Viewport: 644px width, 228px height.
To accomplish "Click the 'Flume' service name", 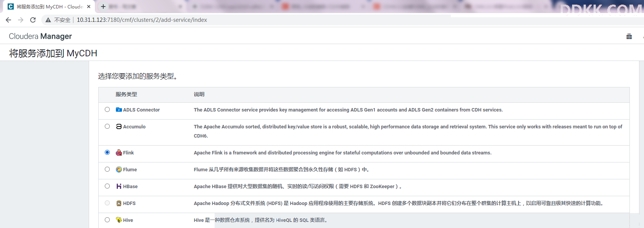I will coord(130,169).
